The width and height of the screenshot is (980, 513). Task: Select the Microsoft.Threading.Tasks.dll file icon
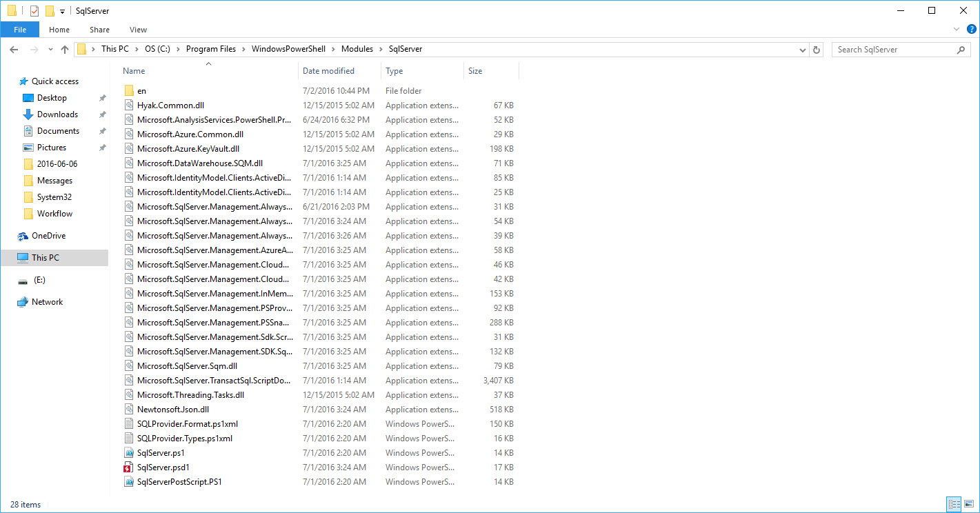pos(129,395)
